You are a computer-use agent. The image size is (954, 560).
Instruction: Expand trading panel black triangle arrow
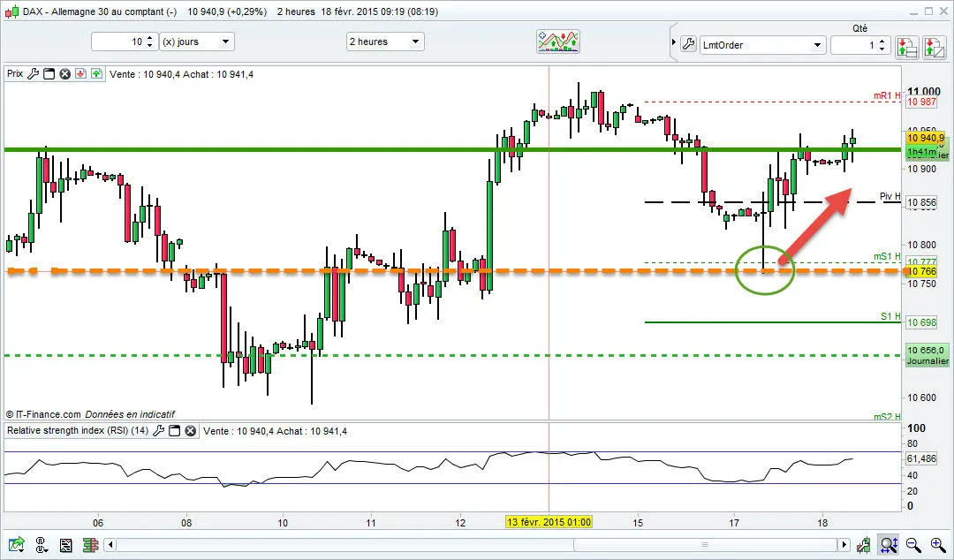tap(673, 42)
